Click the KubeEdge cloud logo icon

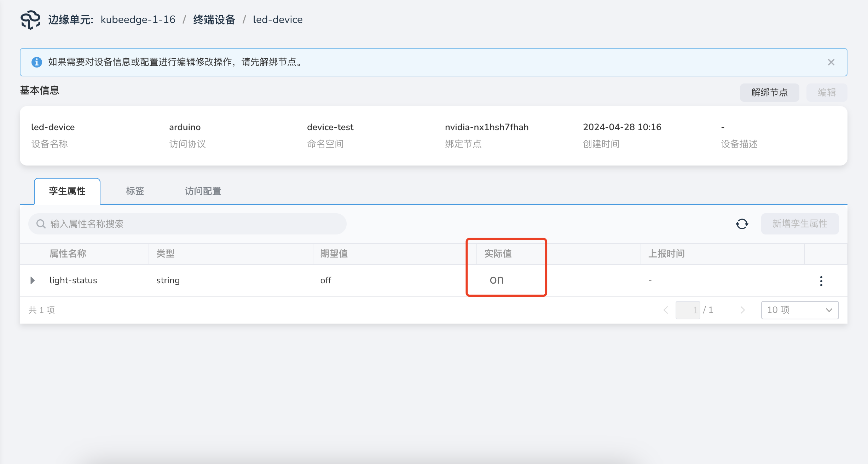point(30,20)
